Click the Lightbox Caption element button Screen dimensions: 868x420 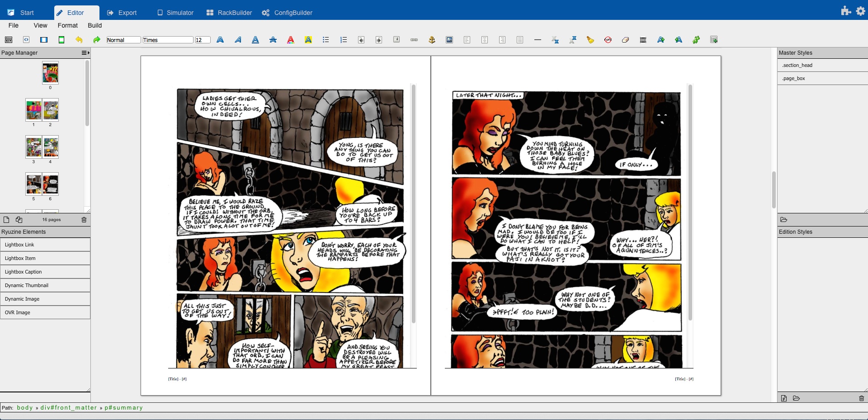(x=45, y=272)
